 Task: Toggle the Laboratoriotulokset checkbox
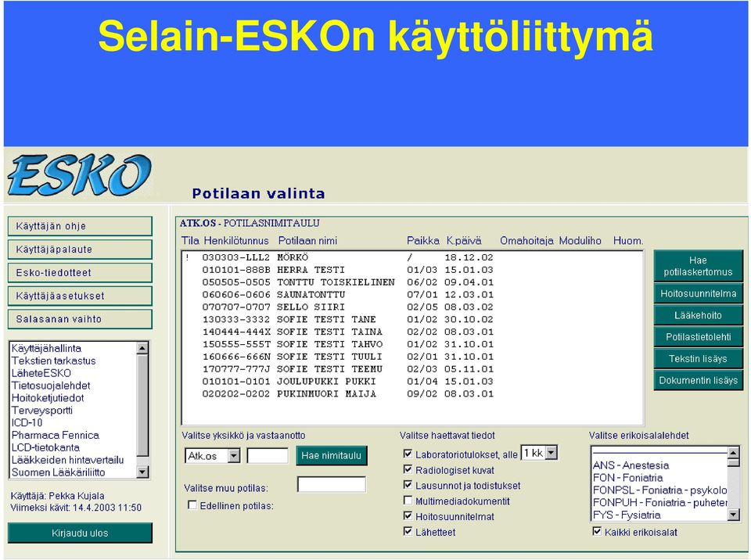408,453
